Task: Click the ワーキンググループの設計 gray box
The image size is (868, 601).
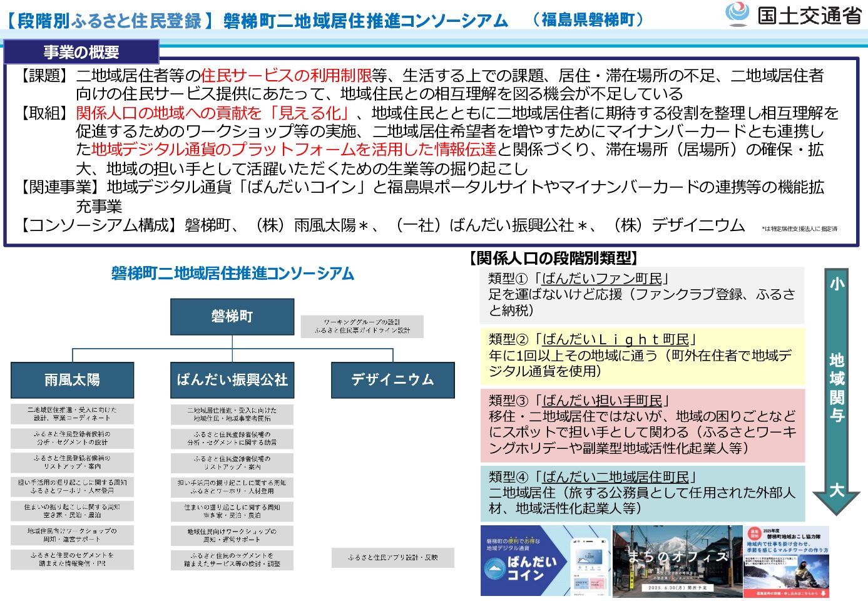Action: (x=362, y=326)
